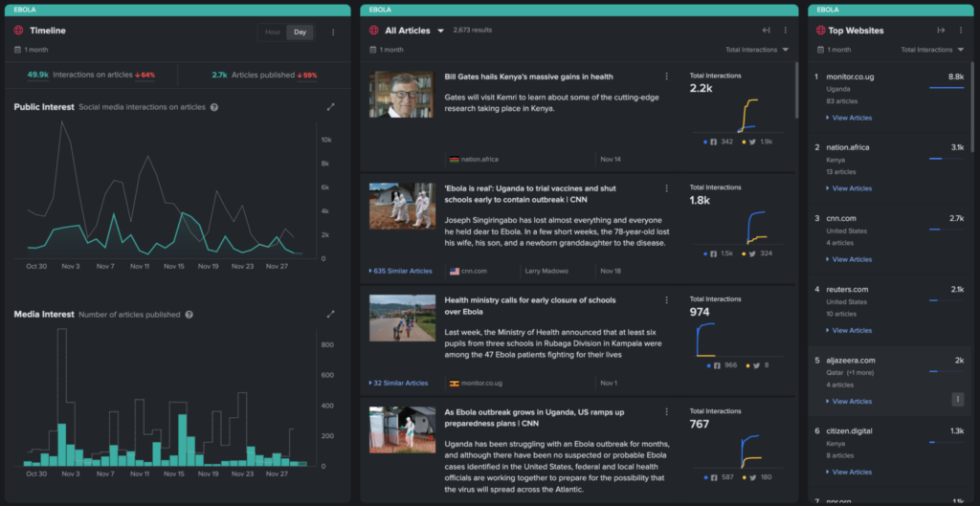
Task: Click the All Articles list scrollbar
Action: (796, 89)
